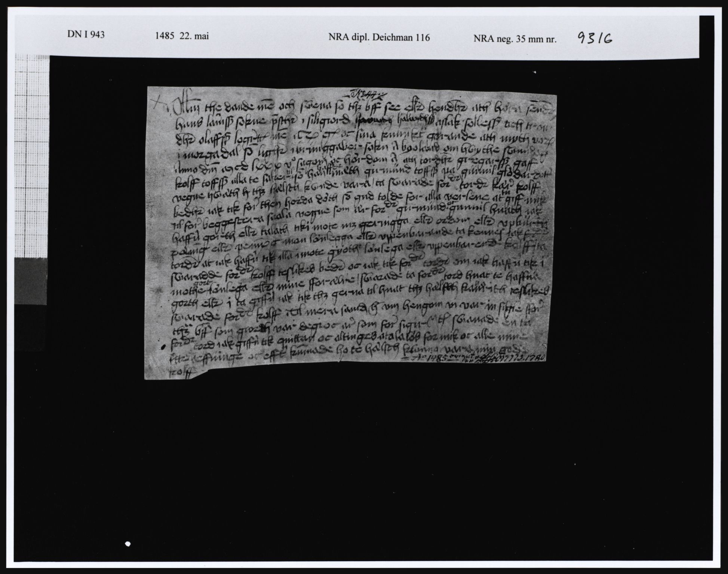
Task: Click the handwritten number '9316'
Action: tap(595, 37)
